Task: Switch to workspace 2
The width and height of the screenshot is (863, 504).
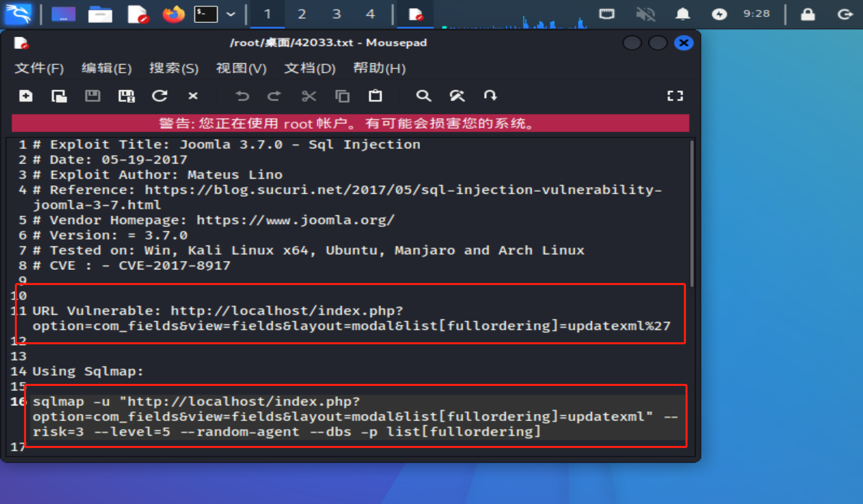Action: coord(302,14)
